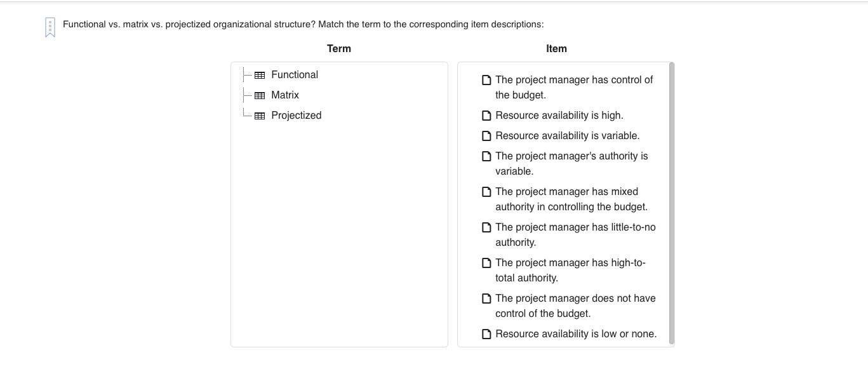Select the Projectized term
Viewport: 868px width, 376px height.
click(296, 115)
